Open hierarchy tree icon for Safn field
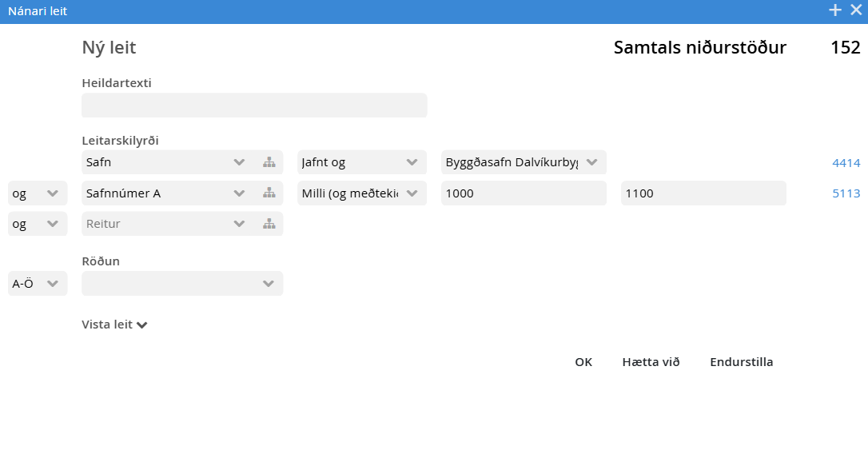The height and width of the screenshot is (454, 868). [x=269, y=162]
